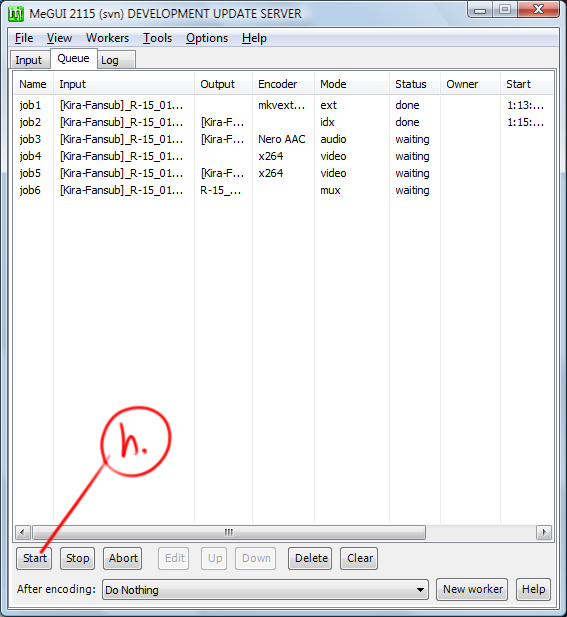The width and height of the screenshot is (567, 617).
Task: Clear the job queue
Action: 359,558
